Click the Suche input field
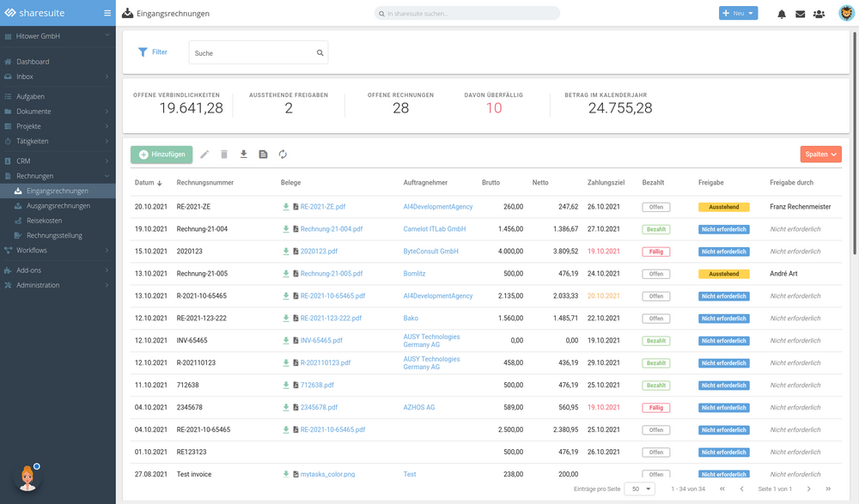Image resolution: width=859 pixels, height=504 pixels. pos(251,53)
